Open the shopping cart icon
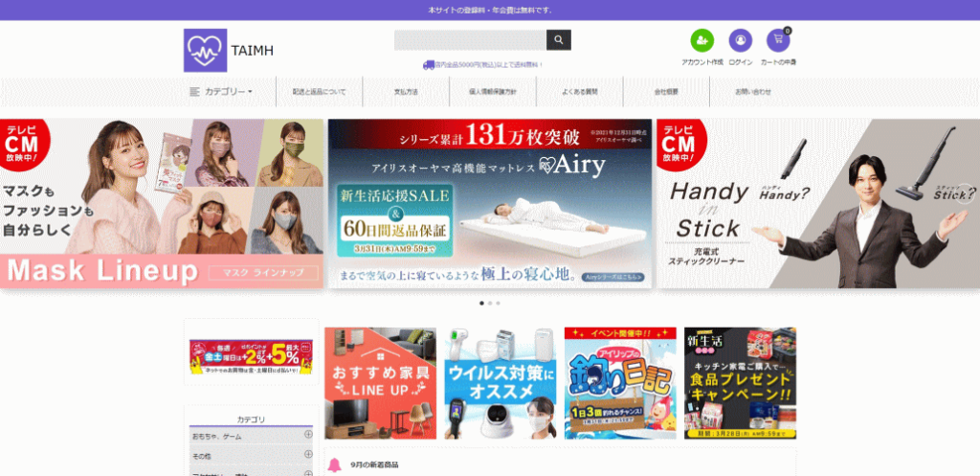This screenshot has height=476, width=980. (778, 41)
